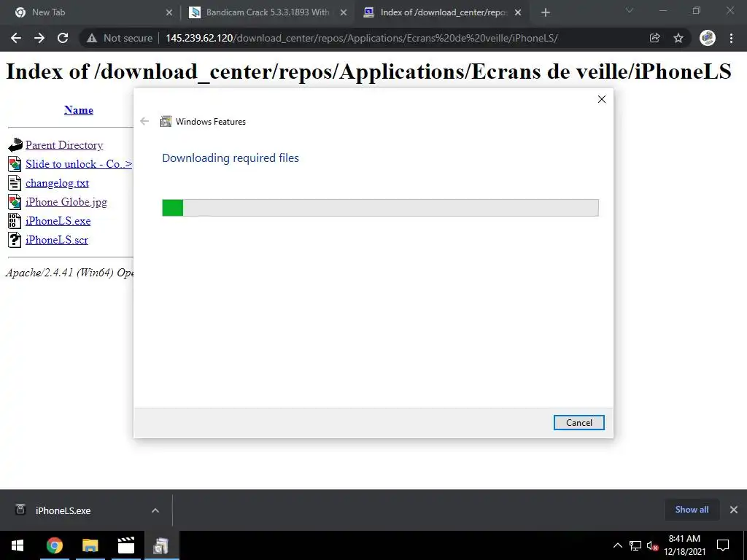The height and width of the screenshot is (560, 747).
Task: Open network status tray icon
Action: click(635, 545)
